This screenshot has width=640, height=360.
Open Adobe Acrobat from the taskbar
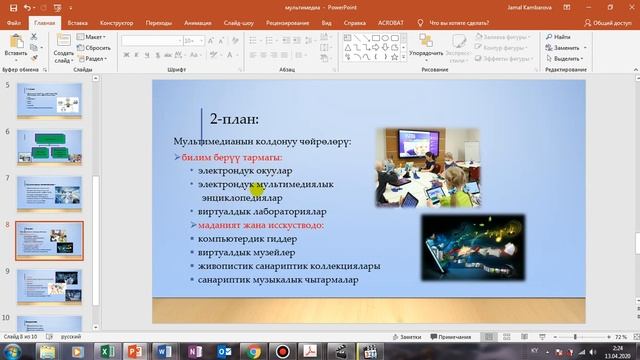pos(311,351)
